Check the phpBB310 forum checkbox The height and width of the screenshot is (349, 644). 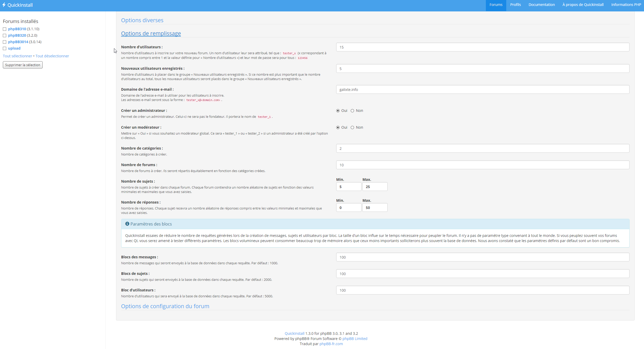5,29
